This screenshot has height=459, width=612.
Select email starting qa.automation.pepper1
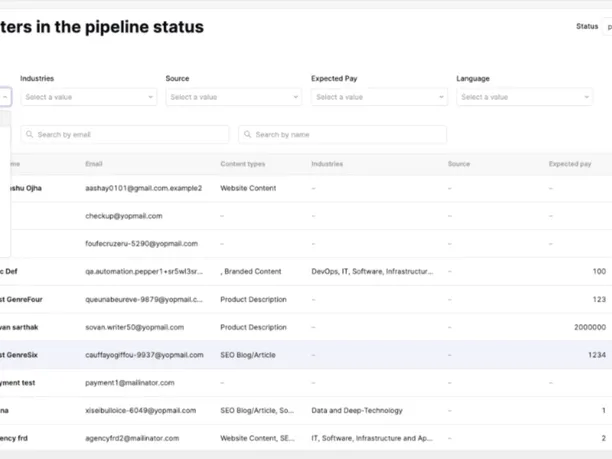pyautogui.click(x=144, y=271)
